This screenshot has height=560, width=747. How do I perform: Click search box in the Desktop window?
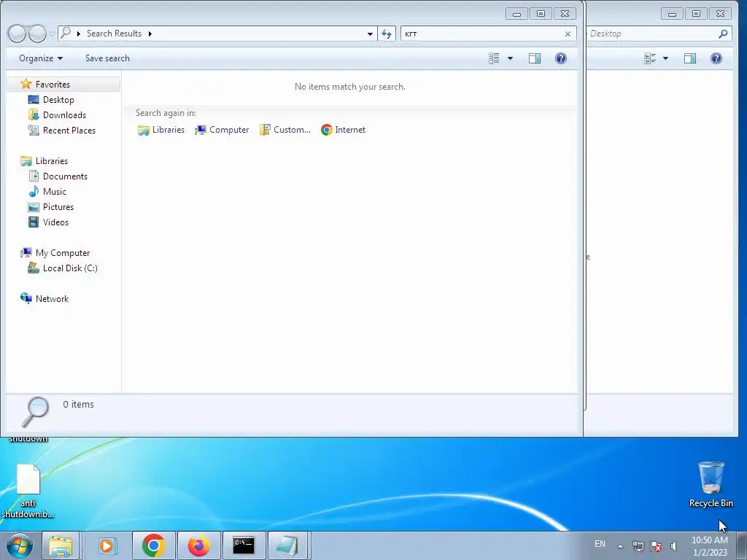[651, 34]
